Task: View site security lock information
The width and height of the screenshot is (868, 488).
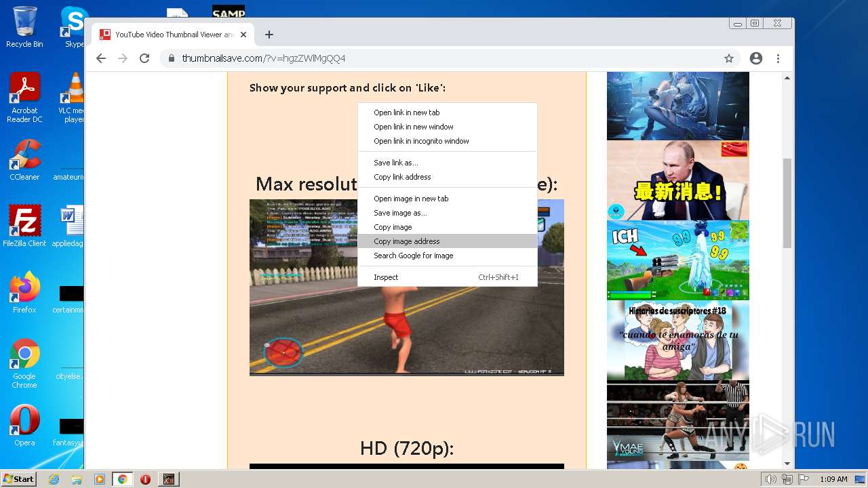Action: point(172,58)
